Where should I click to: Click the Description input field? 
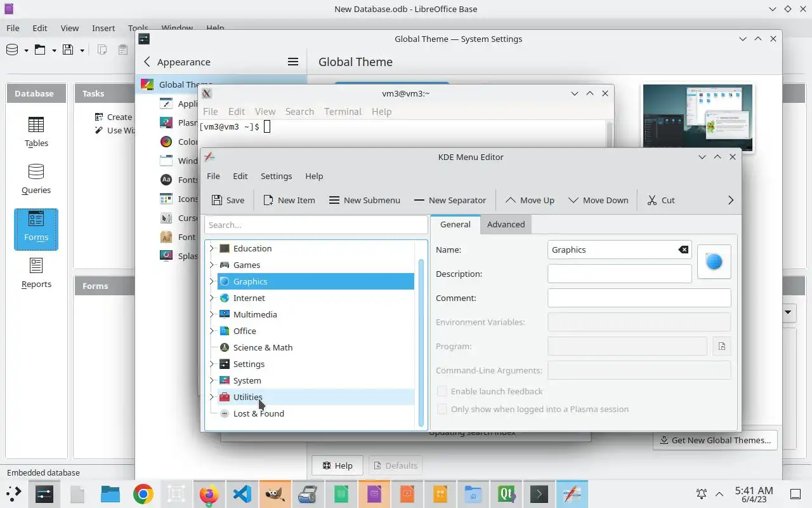[619, 274]
